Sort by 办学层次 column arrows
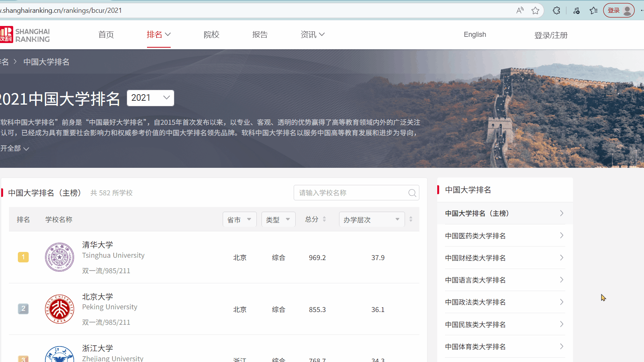Image resolution: width=644 pixels, height=362 pixels. (411, 219)
